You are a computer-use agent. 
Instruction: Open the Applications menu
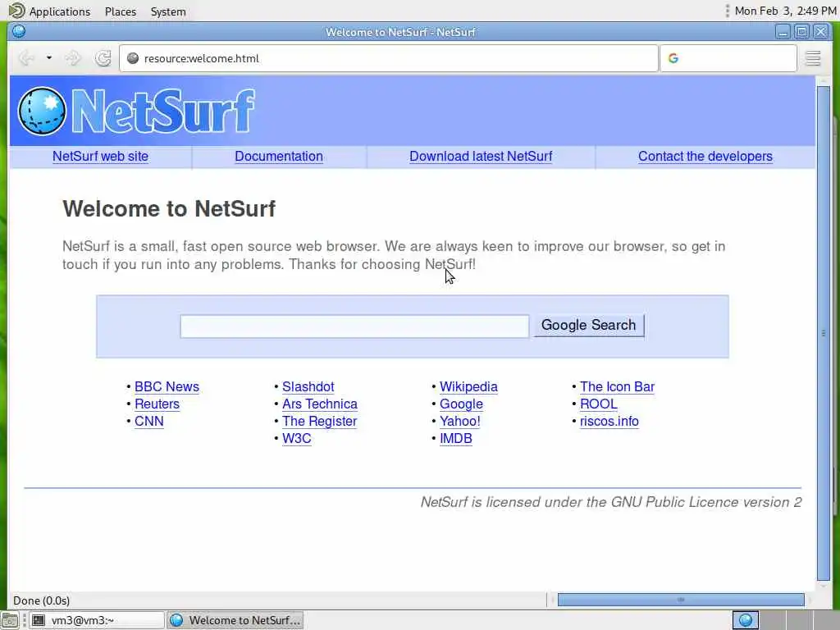[x=50, y=11]
